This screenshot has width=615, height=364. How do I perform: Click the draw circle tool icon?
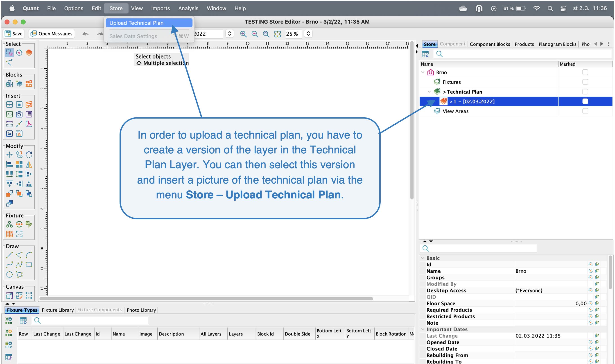9,274
